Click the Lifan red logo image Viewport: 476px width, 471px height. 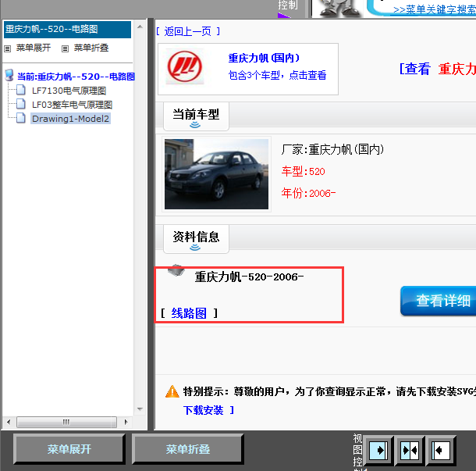tap(185, 67)
